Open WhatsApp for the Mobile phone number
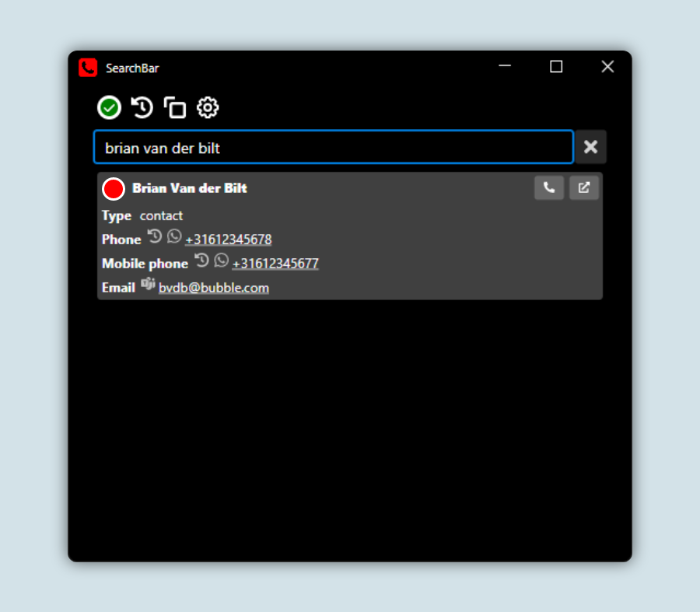 222,261
